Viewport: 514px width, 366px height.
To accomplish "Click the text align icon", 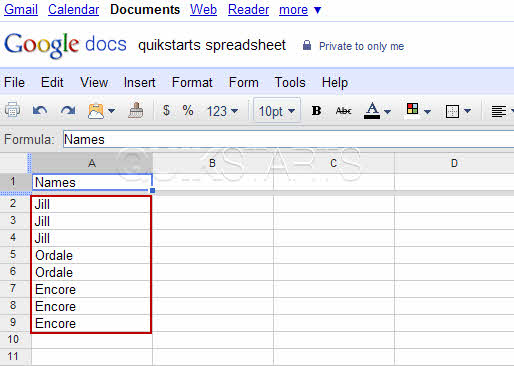I will [x=499, y=111].
